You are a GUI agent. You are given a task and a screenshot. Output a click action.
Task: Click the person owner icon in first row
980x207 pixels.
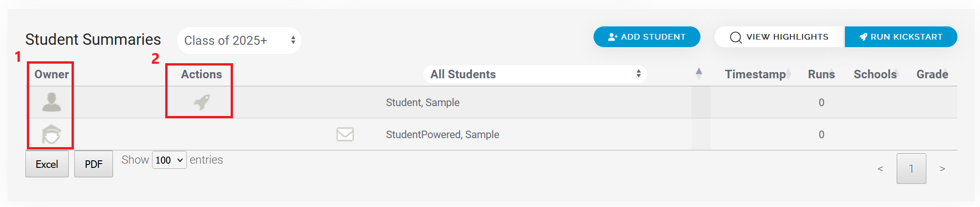click(51, 102)
